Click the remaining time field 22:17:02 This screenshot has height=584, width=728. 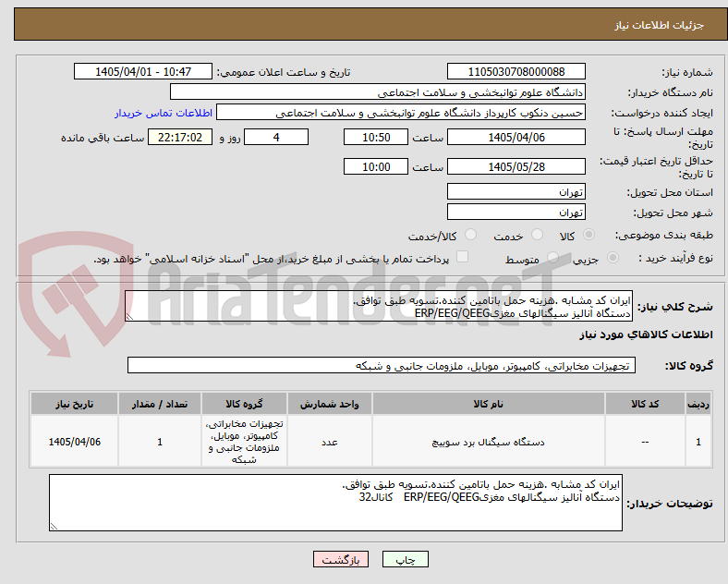pos(180,137)
